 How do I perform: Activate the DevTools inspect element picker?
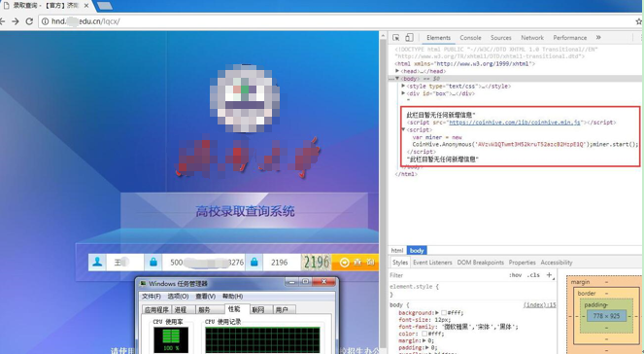(x=396, y=37)
